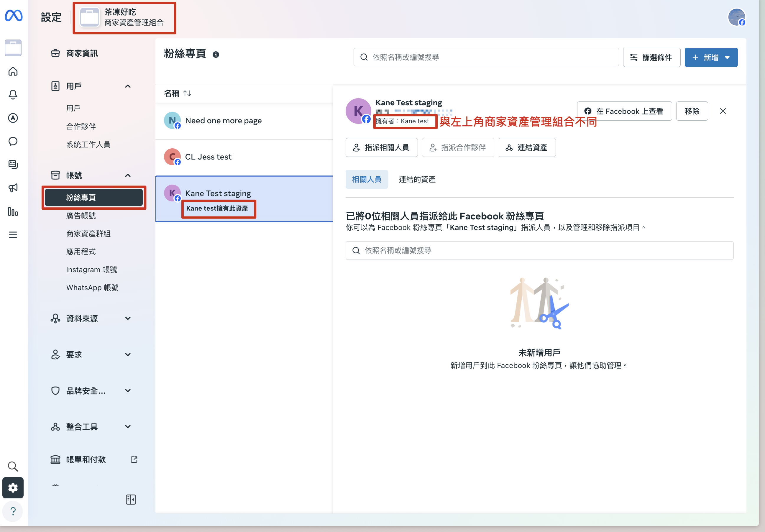This screenshot has width=765, height=532.
Task: Click the sort arrows next to 名稱
Action: (187, 93)
